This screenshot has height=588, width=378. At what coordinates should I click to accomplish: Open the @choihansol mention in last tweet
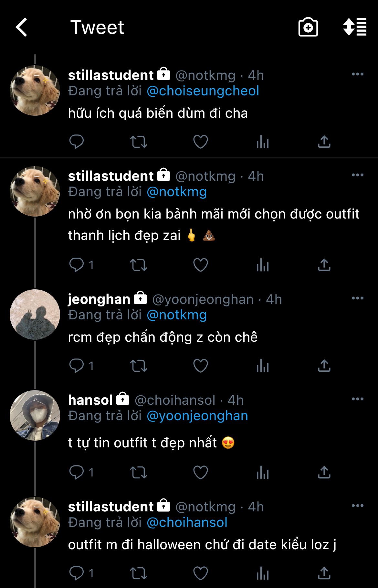point(187,523)
